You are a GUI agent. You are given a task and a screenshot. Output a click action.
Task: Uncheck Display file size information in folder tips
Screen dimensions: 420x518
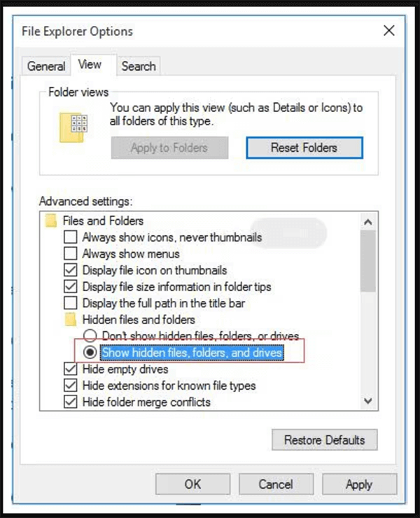click(x=71, y=286)
